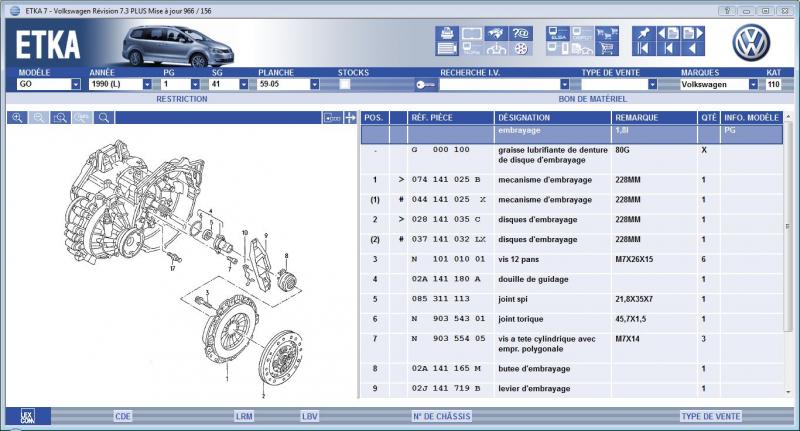Open the single shopping cart icon
The width and height of the screenshot is (800, 431).
(x=606, y=48)
